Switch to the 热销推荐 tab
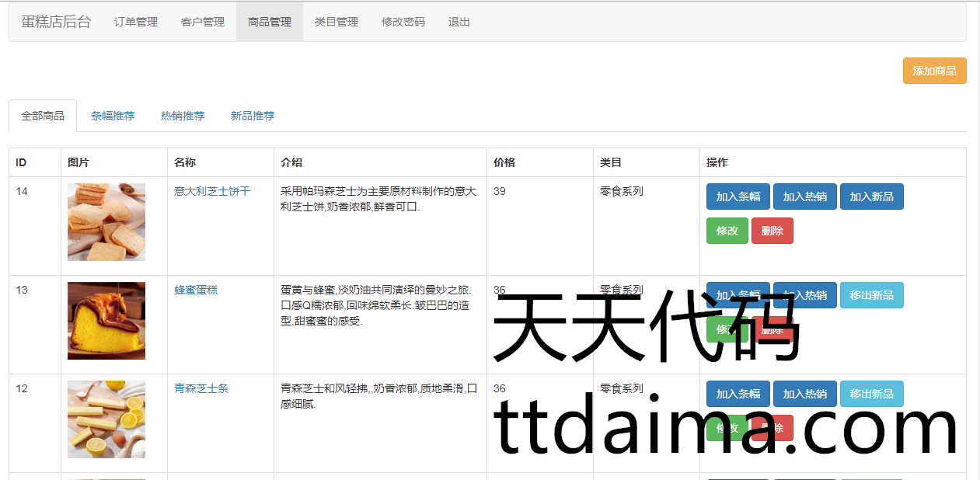This screenshot has height=480, width=980. tap(183, 116)
